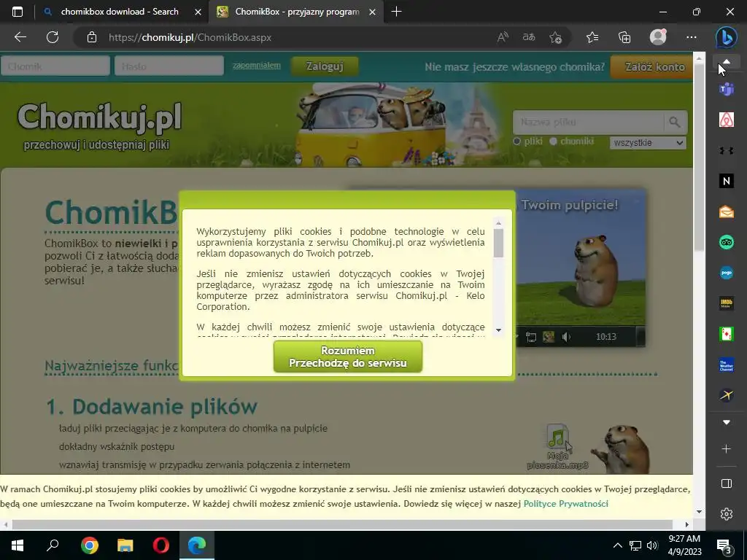Select the ChomikBox browser tab
The height and width of the screenshot is (560, 747).
tap(295, 12)
